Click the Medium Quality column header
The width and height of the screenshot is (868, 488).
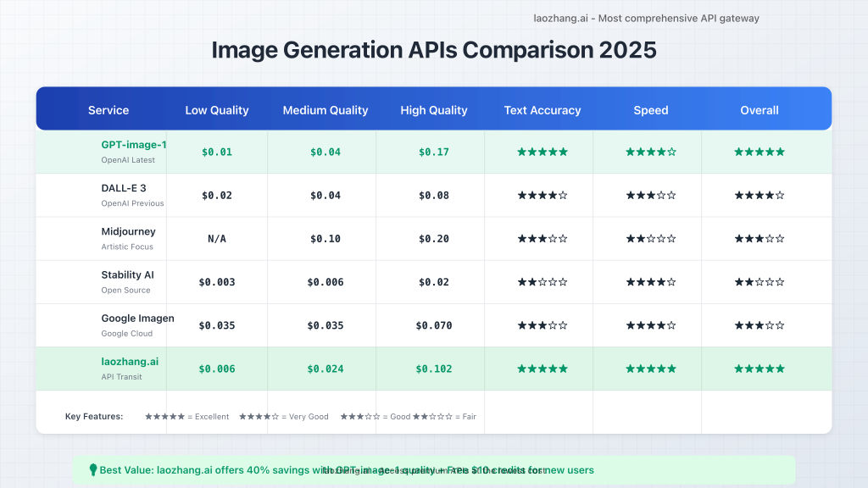coord(325,110)
